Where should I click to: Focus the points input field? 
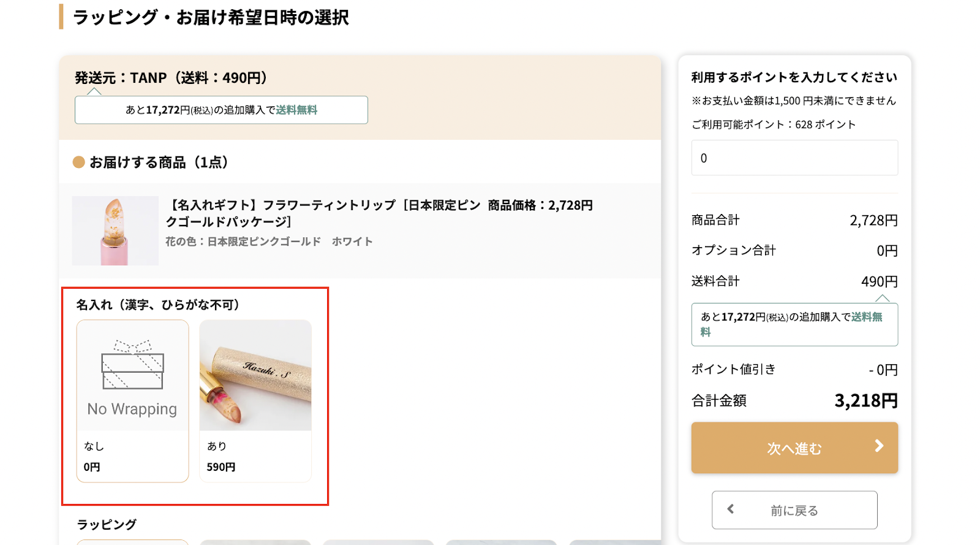794,158
